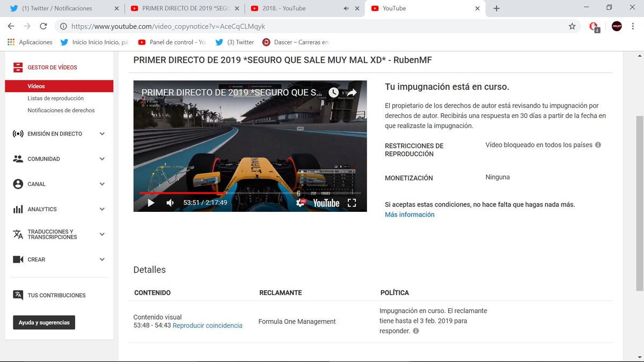Mute the 2018. - YouTube tab speaker icon
644x362 pixels.
click(346, 9)
